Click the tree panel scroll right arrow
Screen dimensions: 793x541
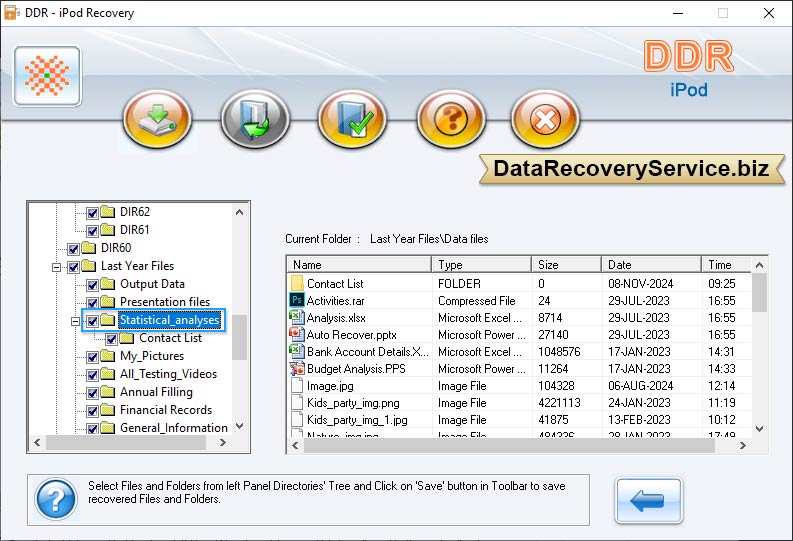[x=223, y=442]
